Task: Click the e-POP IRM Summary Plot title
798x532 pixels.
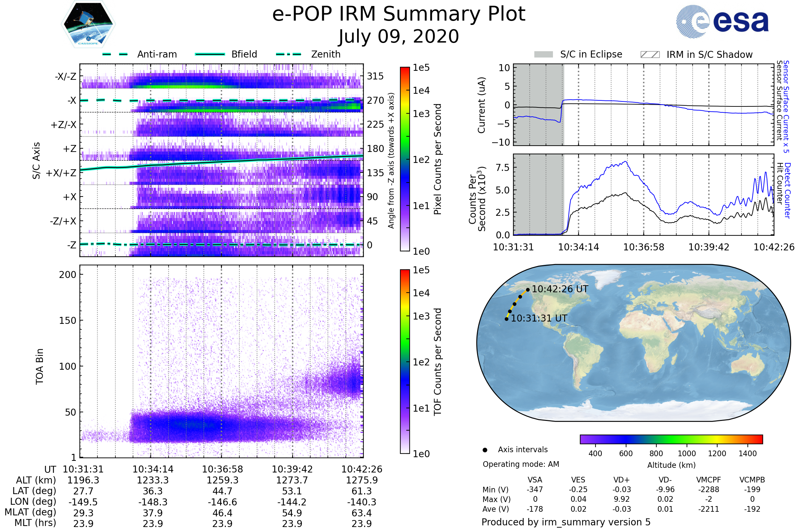Action: [399, 14]
